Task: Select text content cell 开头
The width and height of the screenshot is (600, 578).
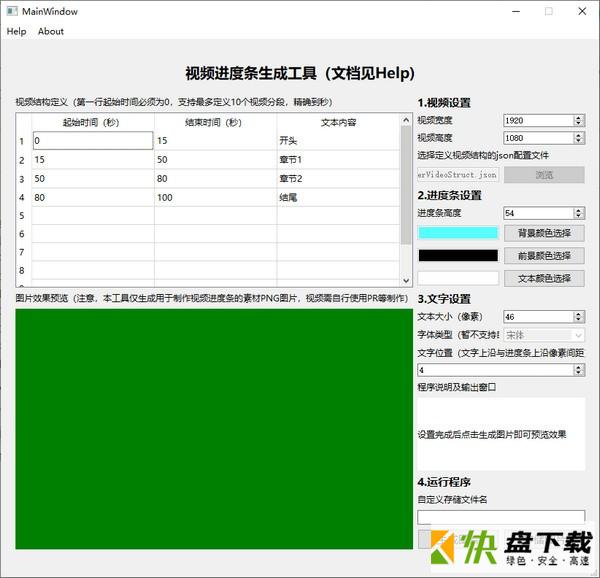Action: [x=338, y=140]
